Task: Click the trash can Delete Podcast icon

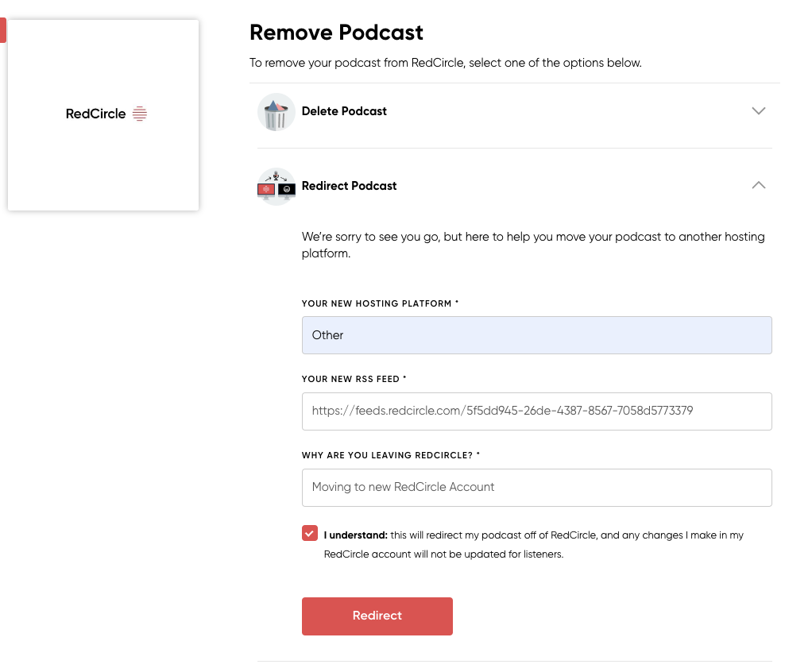Action: click(x=276, y=112)
